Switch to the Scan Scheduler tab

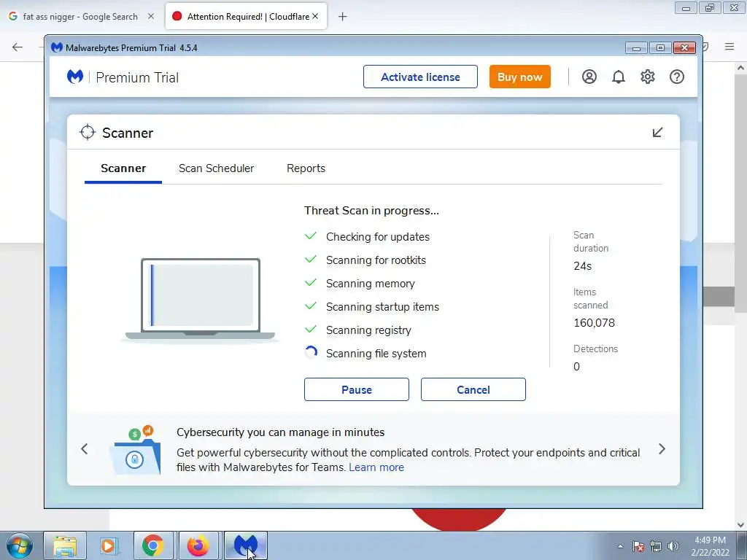[216, 168]
